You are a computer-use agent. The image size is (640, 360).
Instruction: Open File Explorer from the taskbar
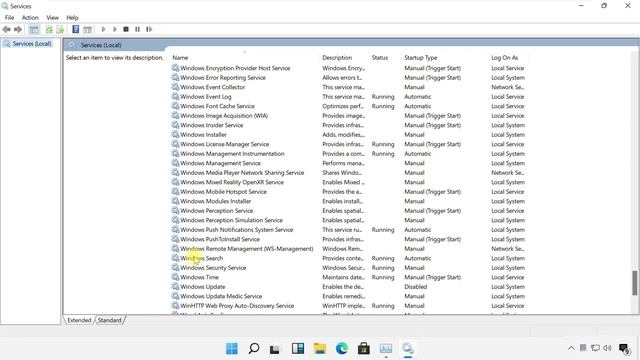point(320,349)
